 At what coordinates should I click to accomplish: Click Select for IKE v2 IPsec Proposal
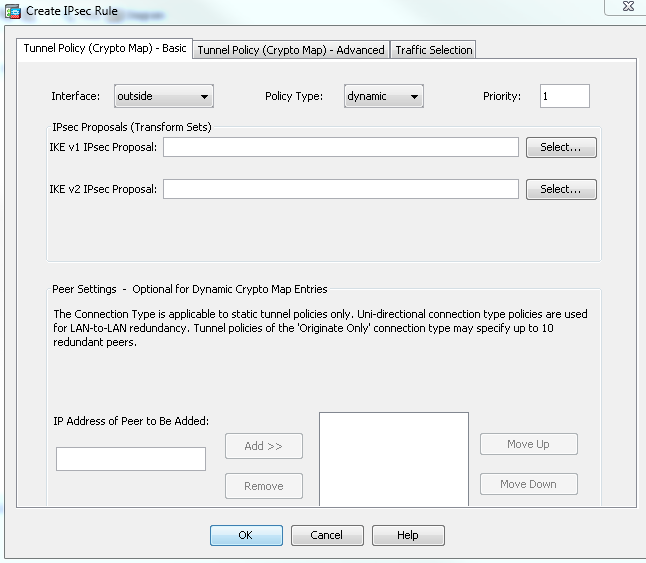tap(561, 189)
